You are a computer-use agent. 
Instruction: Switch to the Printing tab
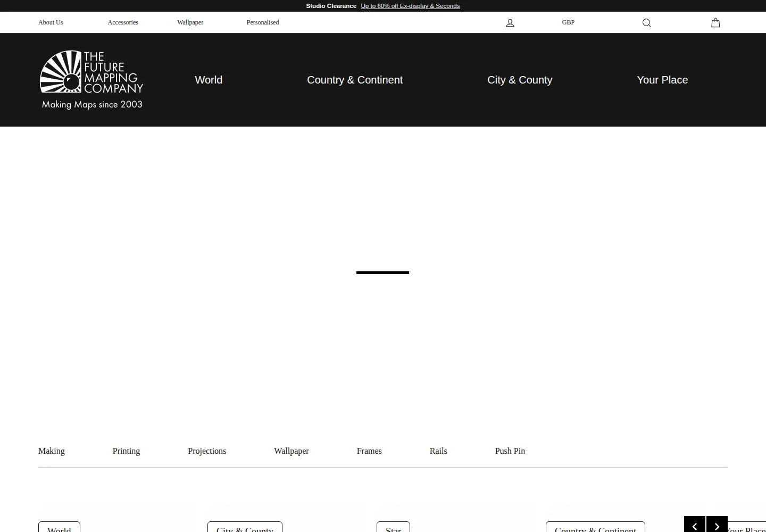tap(126, 451)
